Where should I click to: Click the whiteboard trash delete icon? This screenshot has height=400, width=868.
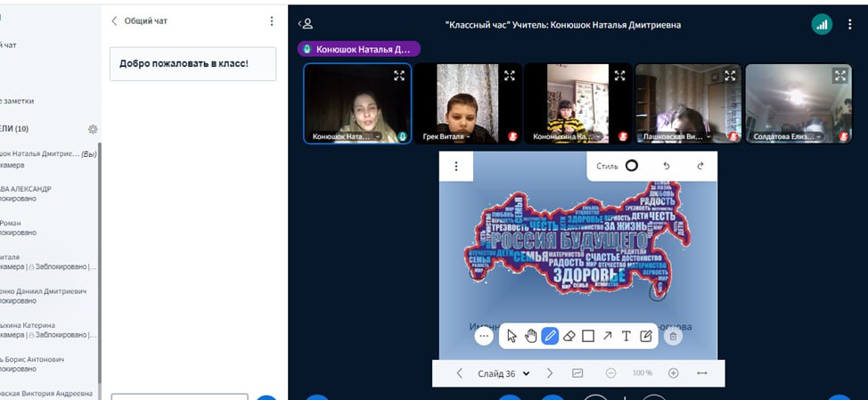(x=673, y=336)
